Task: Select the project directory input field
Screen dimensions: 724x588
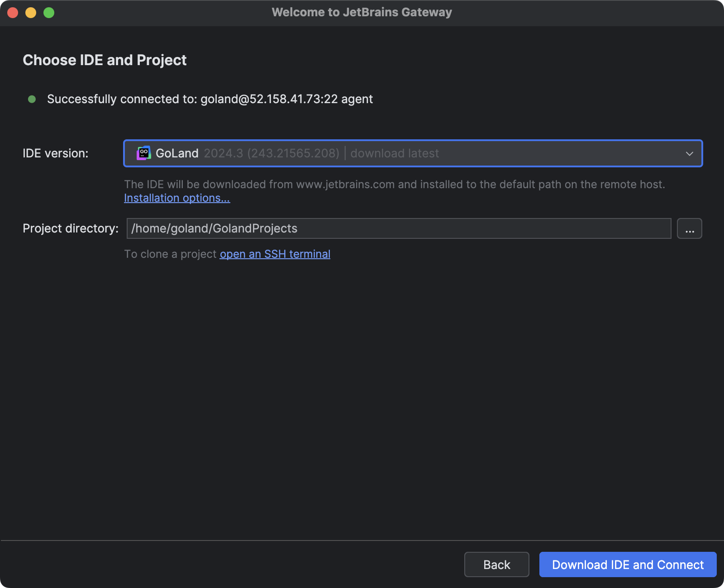Action: [x=399, y=228]
